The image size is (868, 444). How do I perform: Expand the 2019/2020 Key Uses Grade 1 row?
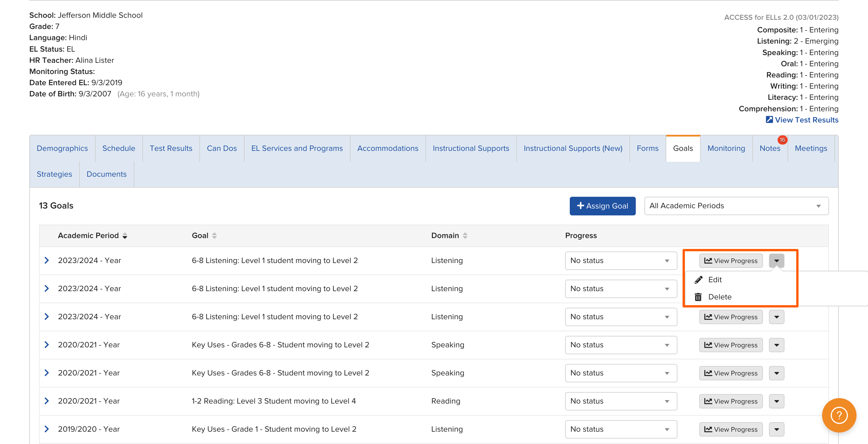pos(47,429)
